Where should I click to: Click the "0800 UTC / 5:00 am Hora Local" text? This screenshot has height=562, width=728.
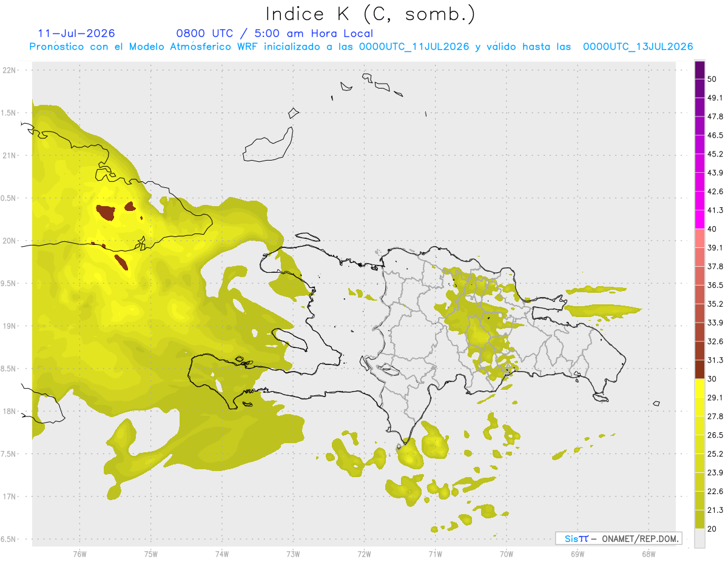274,33
